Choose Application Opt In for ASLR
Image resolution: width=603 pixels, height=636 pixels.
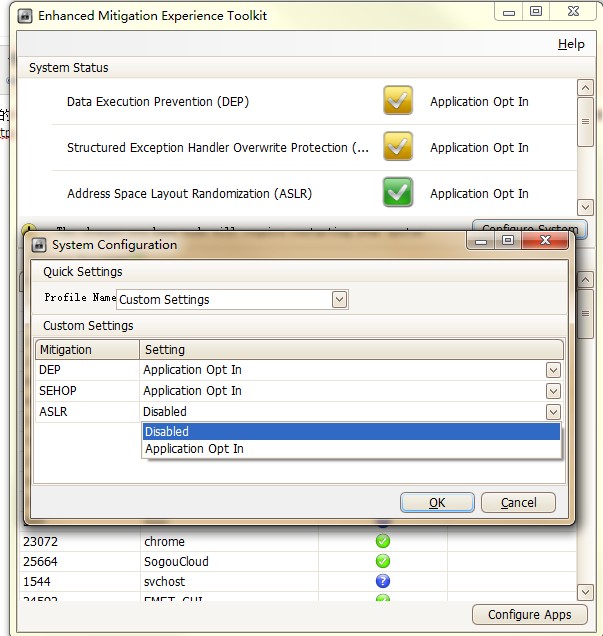351,449
